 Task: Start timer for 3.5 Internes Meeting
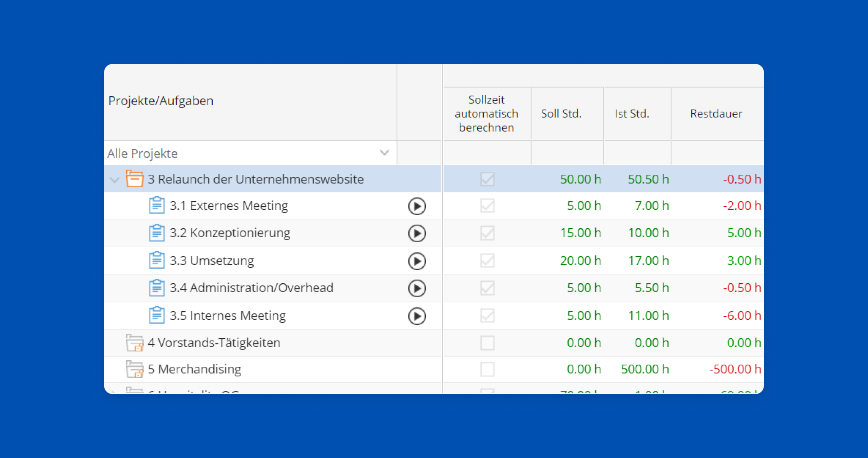coord(417,316)
